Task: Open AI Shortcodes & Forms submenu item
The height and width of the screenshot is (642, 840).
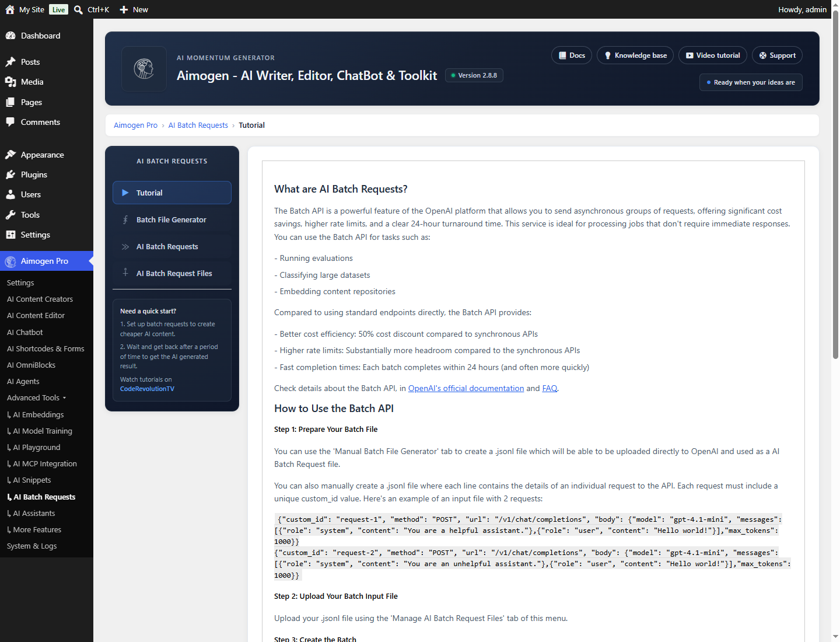Action: pyautogui.click(x=47, y=348)
